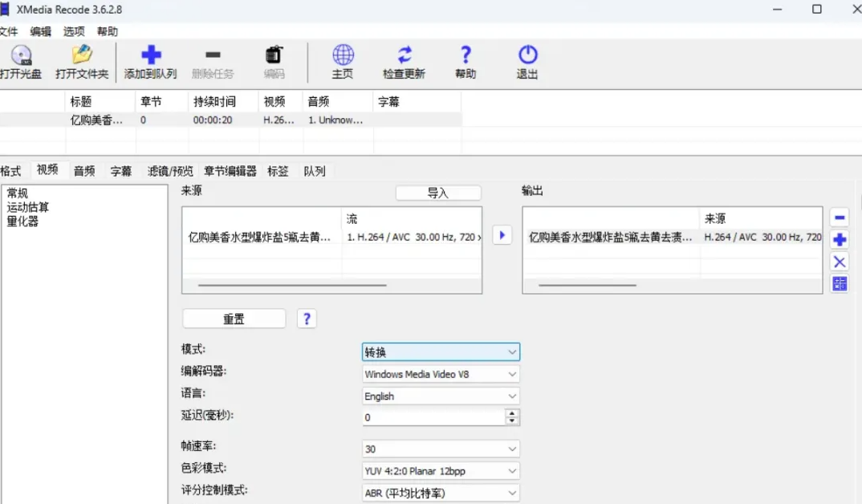Expand rate control dropdown showing ABR (平均比特率)
The height and width of the screenshot is (504, 862).
[x=441, y=493]
